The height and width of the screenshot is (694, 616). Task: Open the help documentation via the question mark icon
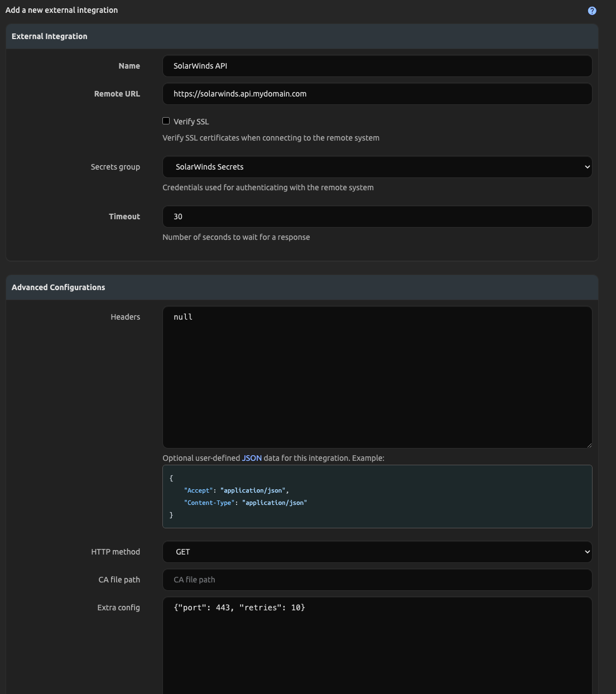coord(592,10)
